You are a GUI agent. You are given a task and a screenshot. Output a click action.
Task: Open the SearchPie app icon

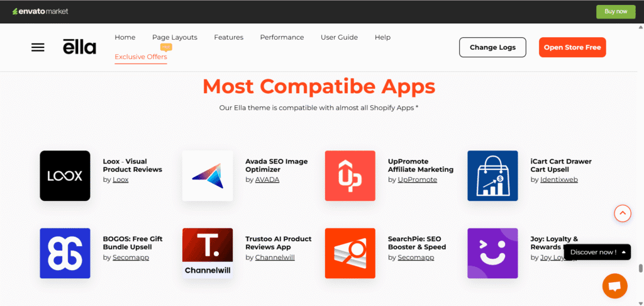pos(350,253)
